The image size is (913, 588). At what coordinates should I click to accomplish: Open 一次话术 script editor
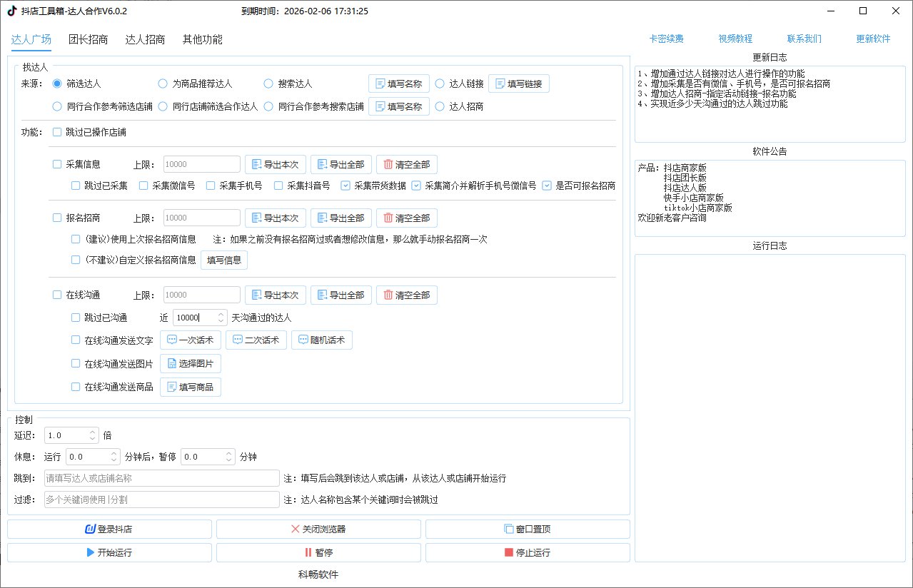[191, 340]
